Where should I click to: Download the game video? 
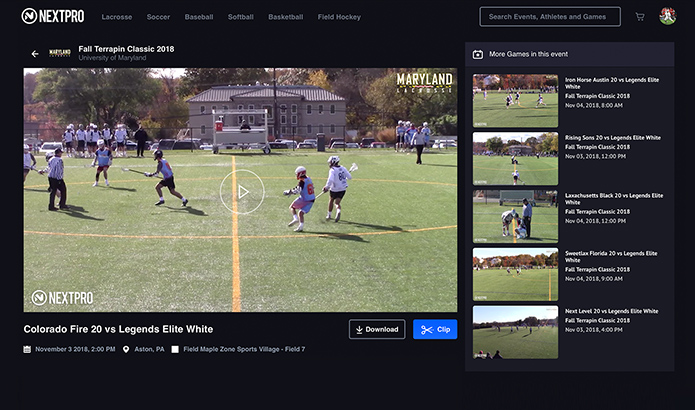(377, 329)
